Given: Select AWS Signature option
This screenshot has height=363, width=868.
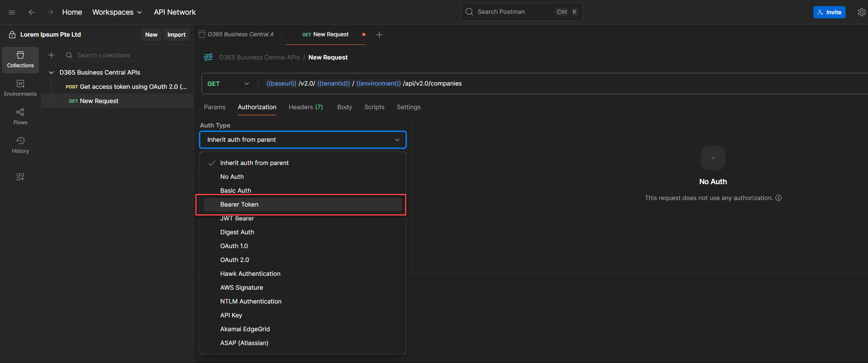Looking at the screenshot, I should [303, 288].
